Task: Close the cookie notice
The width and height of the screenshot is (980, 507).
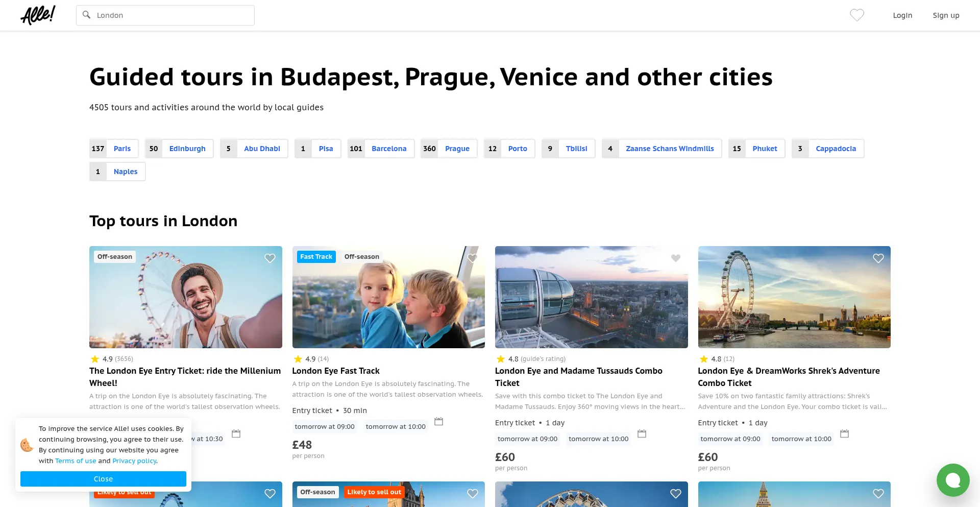Action: [x=103, y=479]
